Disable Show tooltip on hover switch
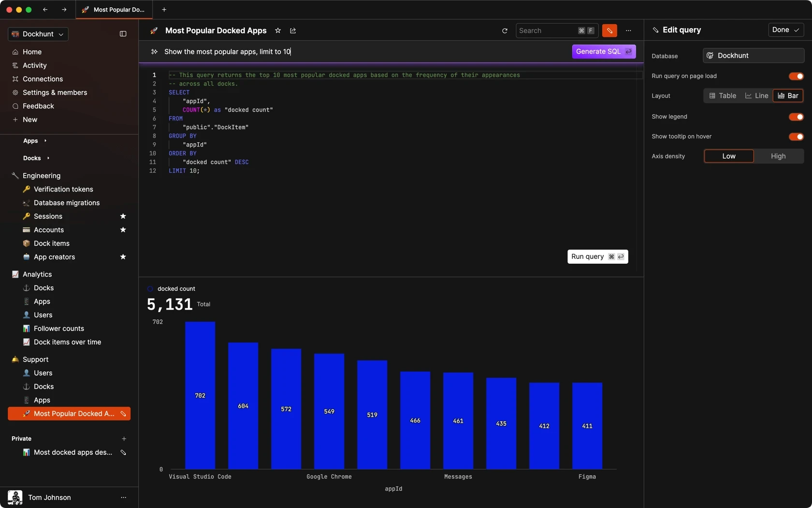Screen dimensions: 812x508 click(796, 136)
